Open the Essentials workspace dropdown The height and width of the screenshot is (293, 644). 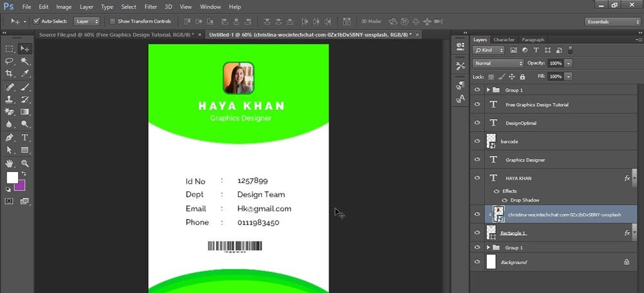coord(612,21)
